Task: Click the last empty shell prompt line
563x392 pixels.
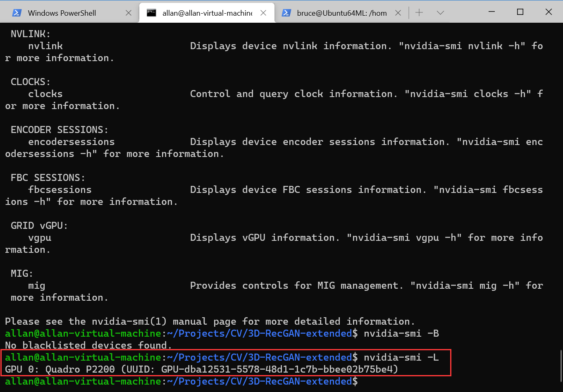Action: (x=181, y=381)
